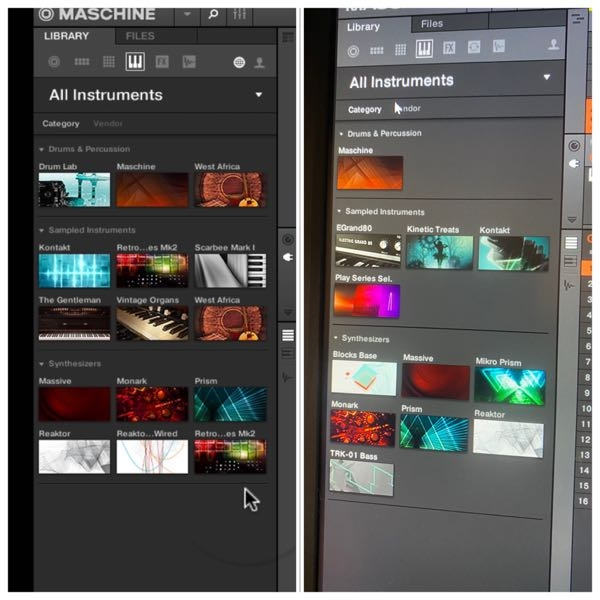Image resolution: width=600 pixels, height=600 pixels.
Task: Collapse Drums & Percussion section in right panel
Action: 341,134
